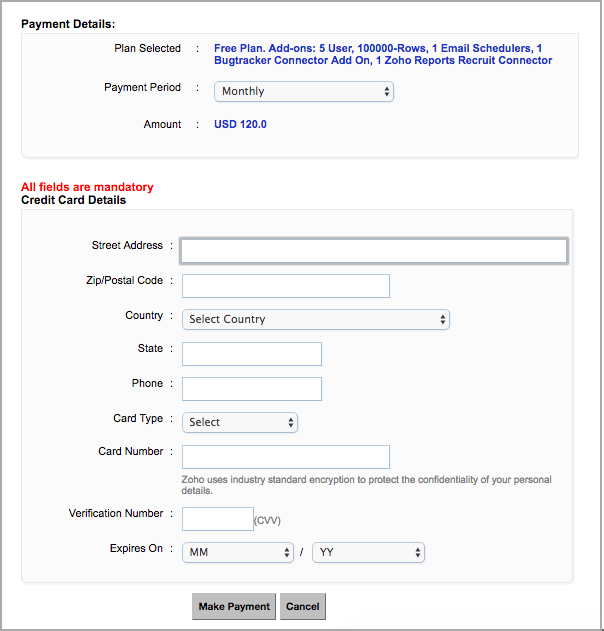604x631 pixels.
Task: Click the Payment Details heading
Action: pos(68,23)
